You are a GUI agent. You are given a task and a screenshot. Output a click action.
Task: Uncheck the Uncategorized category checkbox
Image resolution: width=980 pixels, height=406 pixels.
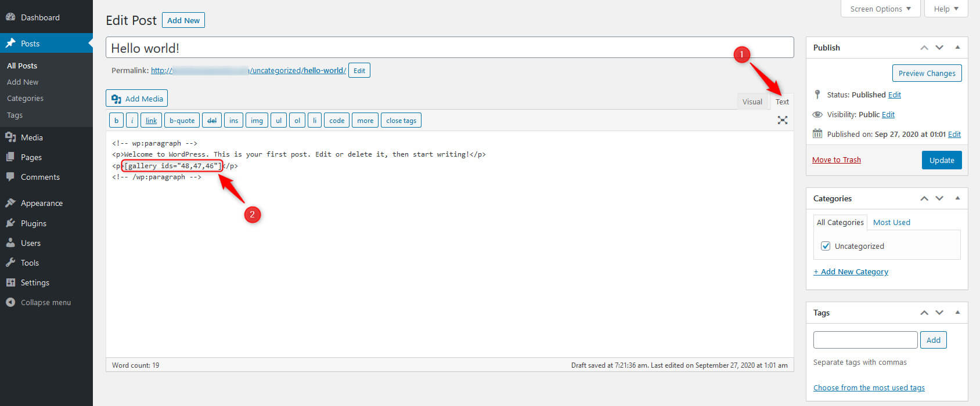tap(826, 246)
